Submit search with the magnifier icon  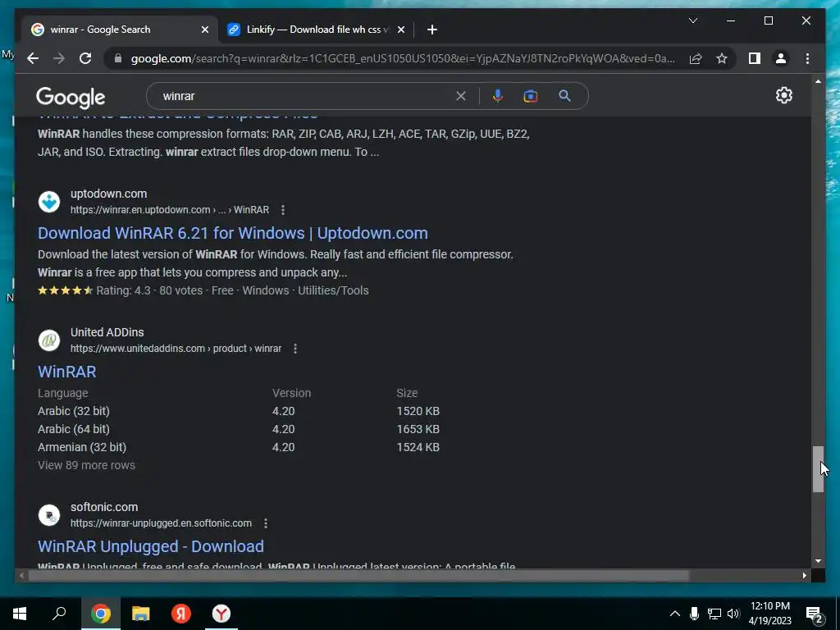(564, 96)
